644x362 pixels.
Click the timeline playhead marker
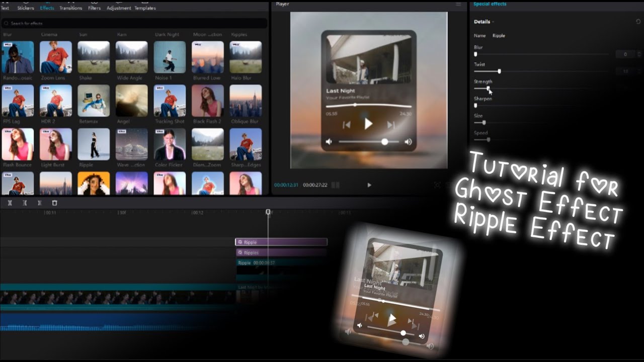[x=268, y=212]
